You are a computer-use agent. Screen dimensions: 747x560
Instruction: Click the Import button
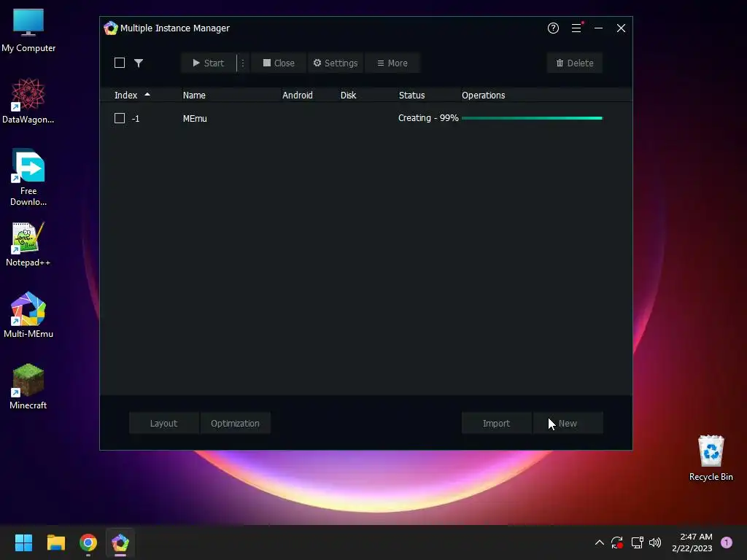pyautogui.click(x=496, y=424)
